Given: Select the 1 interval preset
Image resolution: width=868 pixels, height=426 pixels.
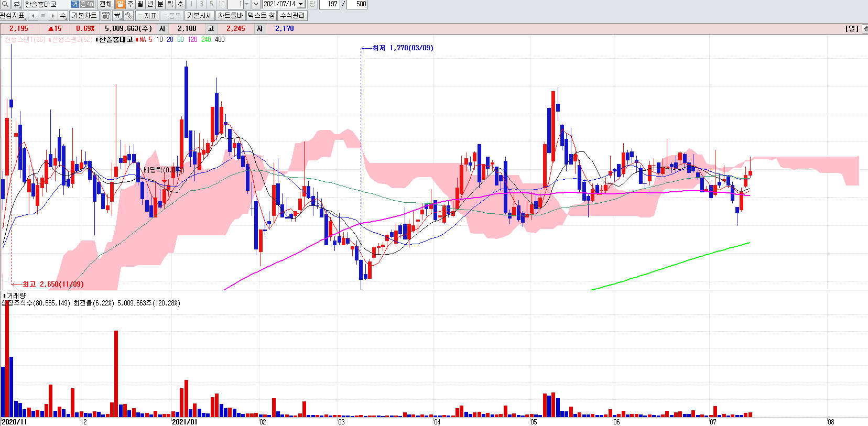Looking at the screenshot, I should pyautogui.click(x=191, y=4).
